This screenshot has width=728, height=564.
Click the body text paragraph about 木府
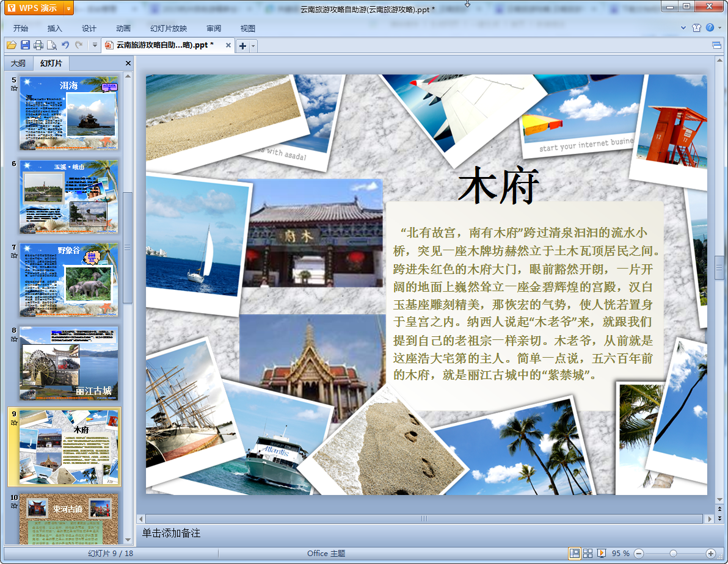tap(525, 304)
